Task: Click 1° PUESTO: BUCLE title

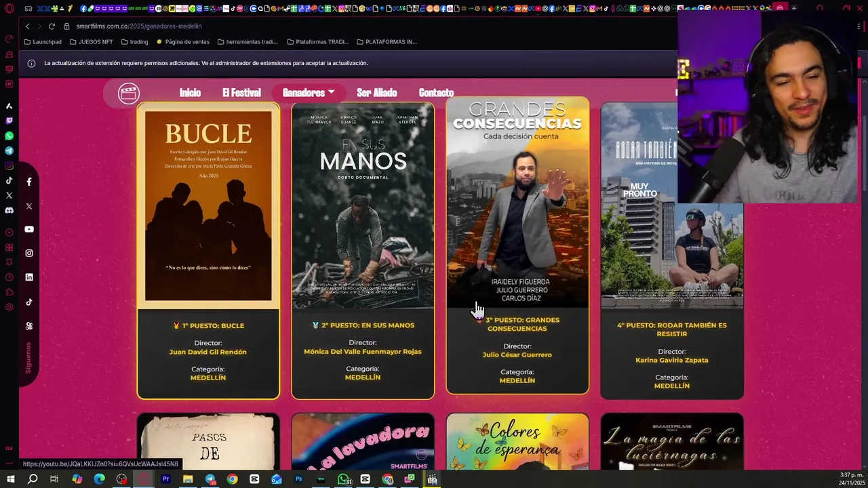Action: pyautogui.click(x=208, y=326)
